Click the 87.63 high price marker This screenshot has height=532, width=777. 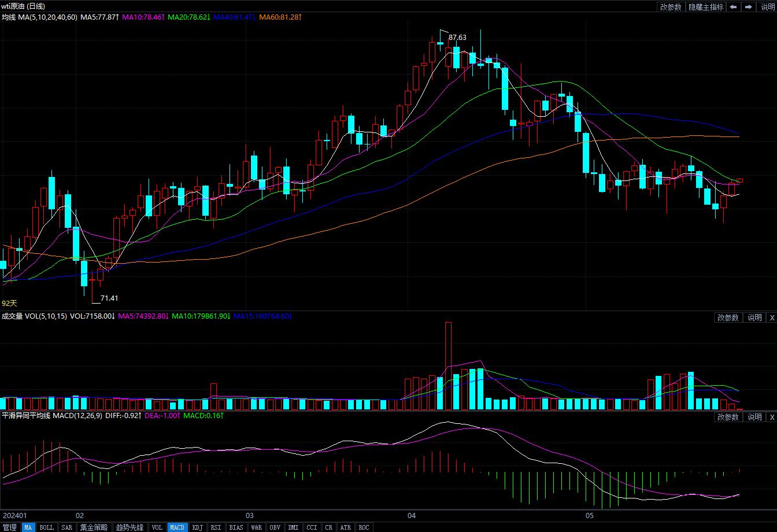(457, 38)
